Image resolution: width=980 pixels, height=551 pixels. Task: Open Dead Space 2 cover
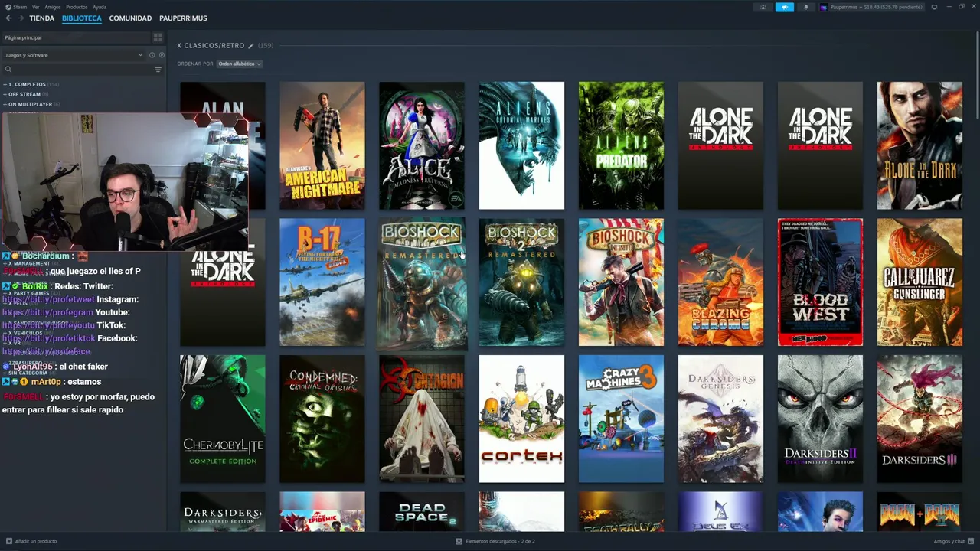422,511
